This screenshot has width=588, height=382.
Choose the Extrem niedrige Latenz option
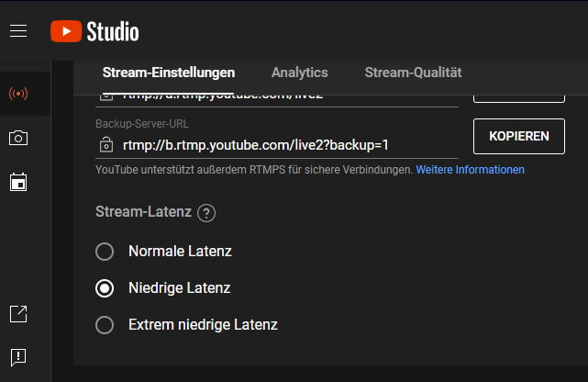coord(105,325)
